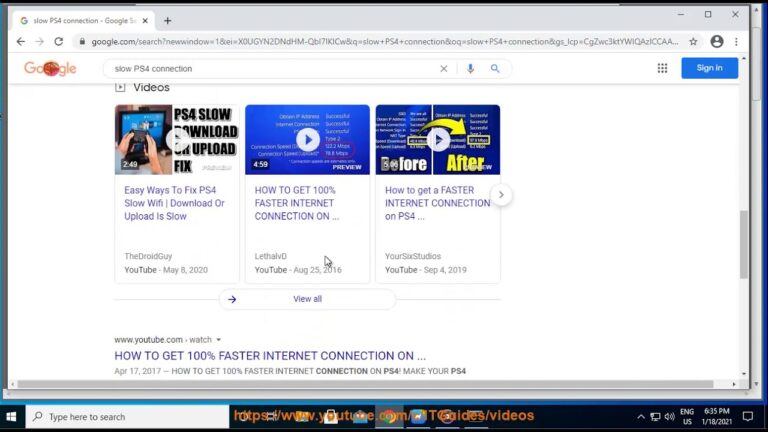Click the page's vertical scrollbar thumb

coord(744,244)
